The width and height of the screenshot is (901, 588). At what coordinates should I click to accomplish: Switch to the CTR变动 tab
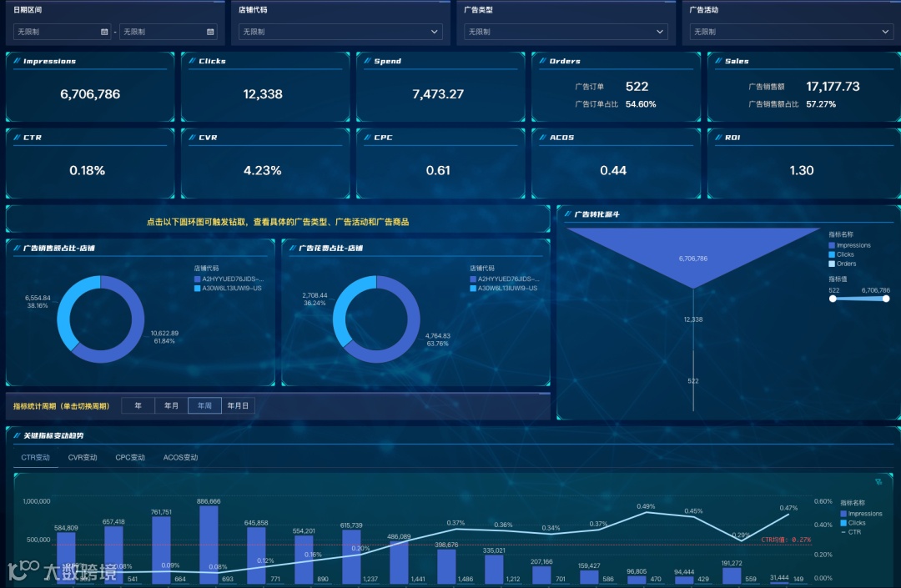point(36,458)
